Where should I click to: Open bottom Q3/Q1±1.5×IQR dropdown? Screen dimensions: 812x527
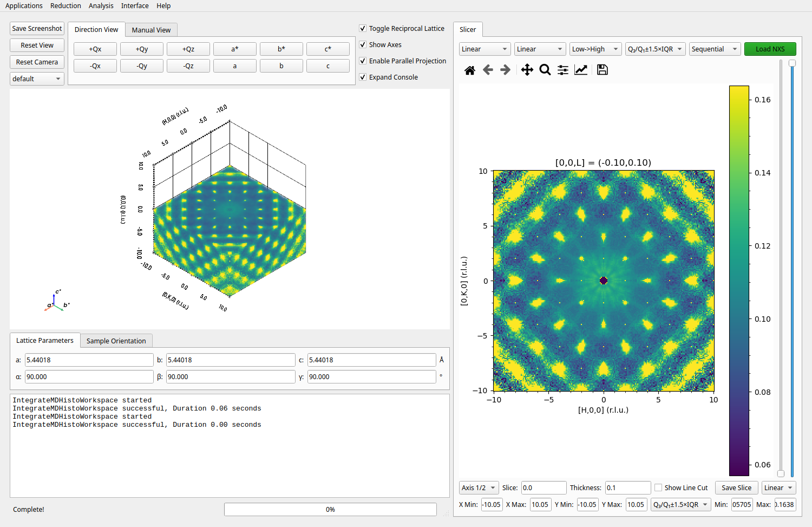coord(680,504)
